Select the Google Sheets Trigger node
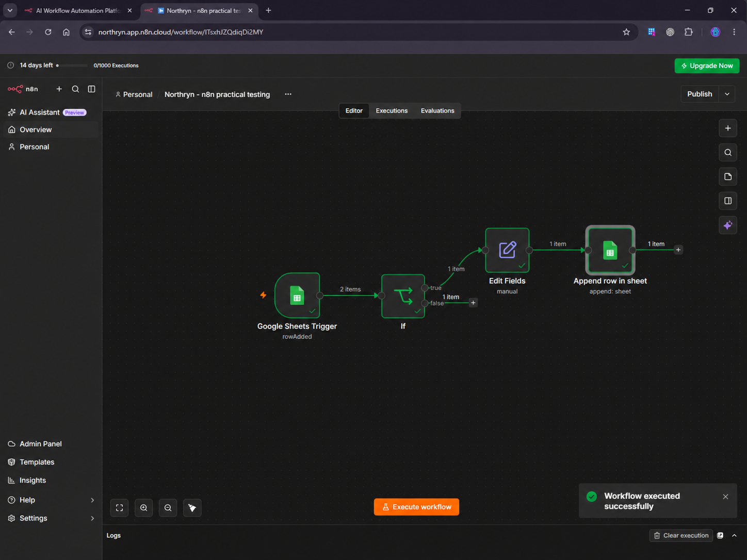Screen dimensions: 747x560 (297, 295)
